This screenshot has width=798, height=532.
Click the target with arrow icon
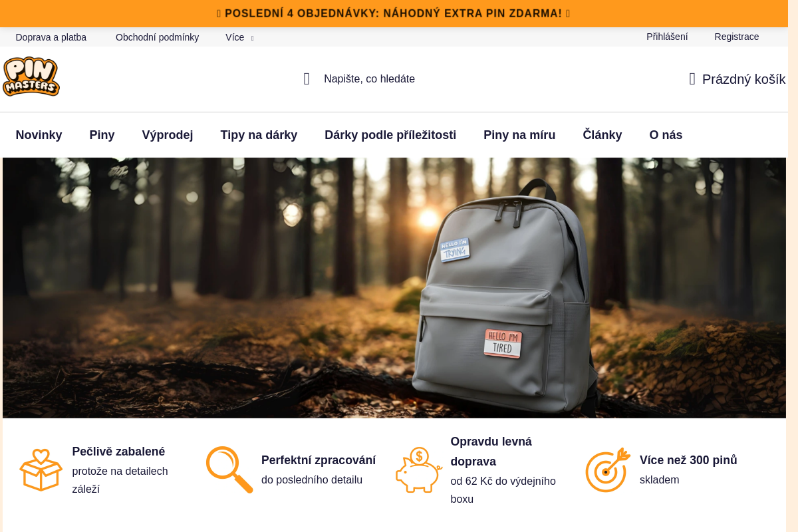click(x=608, y=469)
